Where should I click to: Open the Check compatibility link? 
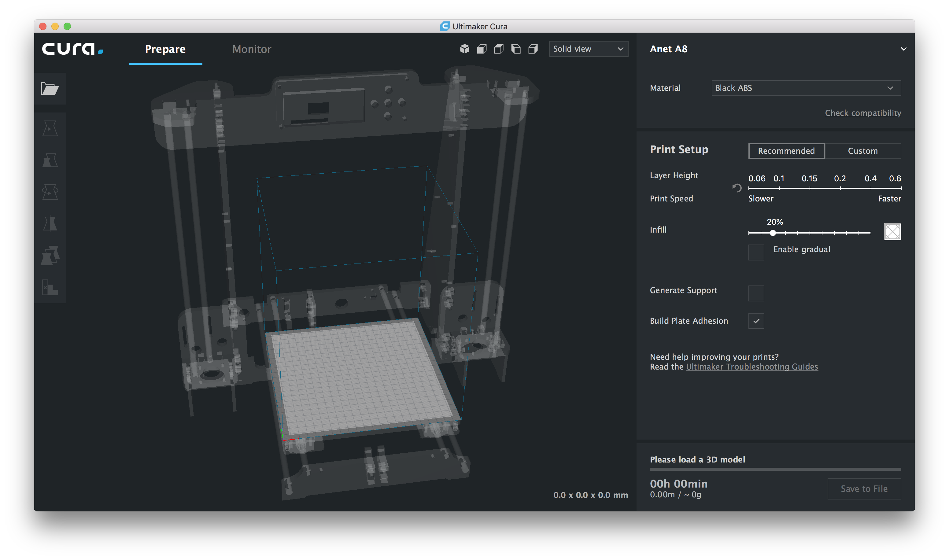(x=863, y=113)
